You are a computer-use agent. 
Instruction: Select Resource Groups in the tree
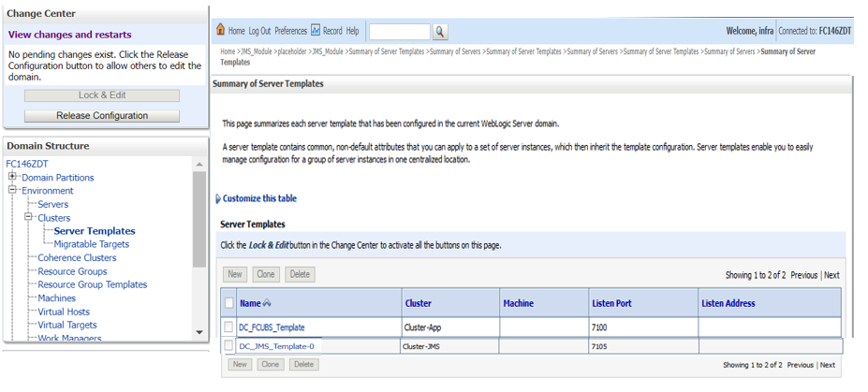coord(72,271)
